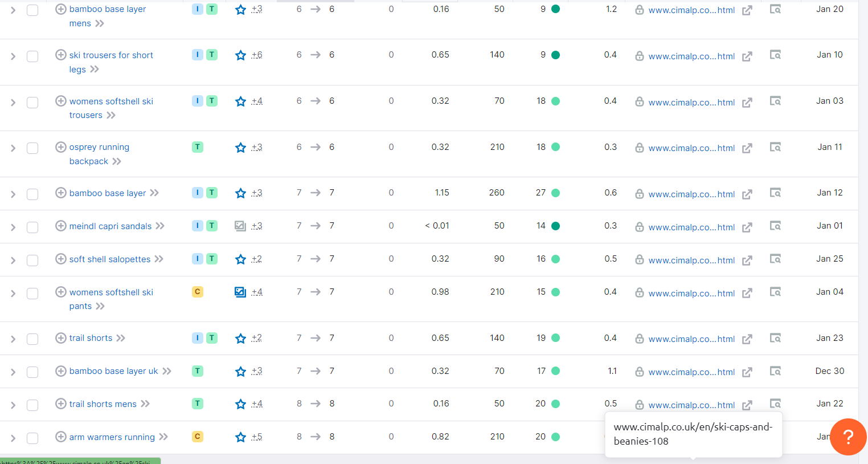The width and height of the screenshot is (868, 464).
Task: Click star SERP feature icon for trail shorts mens
Action: pos(240,404)
